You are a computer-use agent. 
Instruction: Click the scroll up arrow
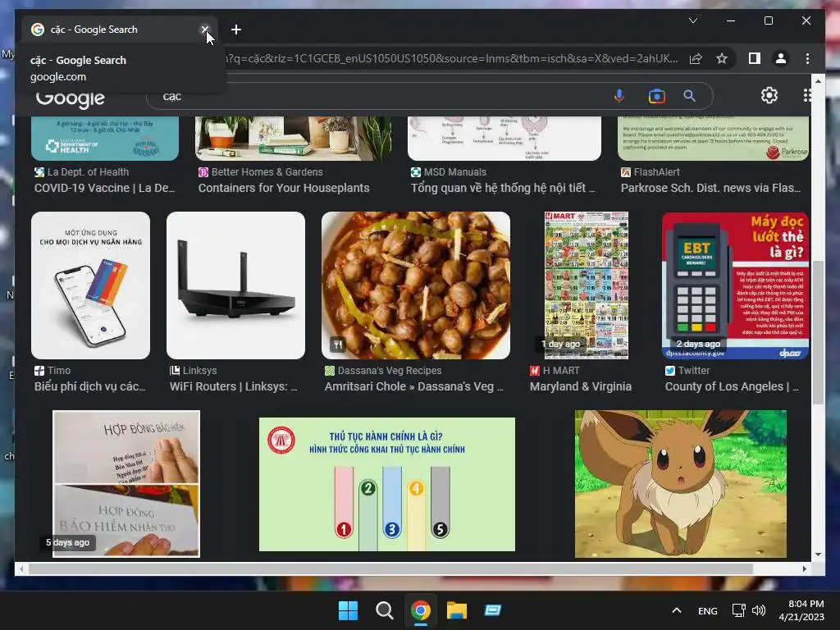coord(818,81)
